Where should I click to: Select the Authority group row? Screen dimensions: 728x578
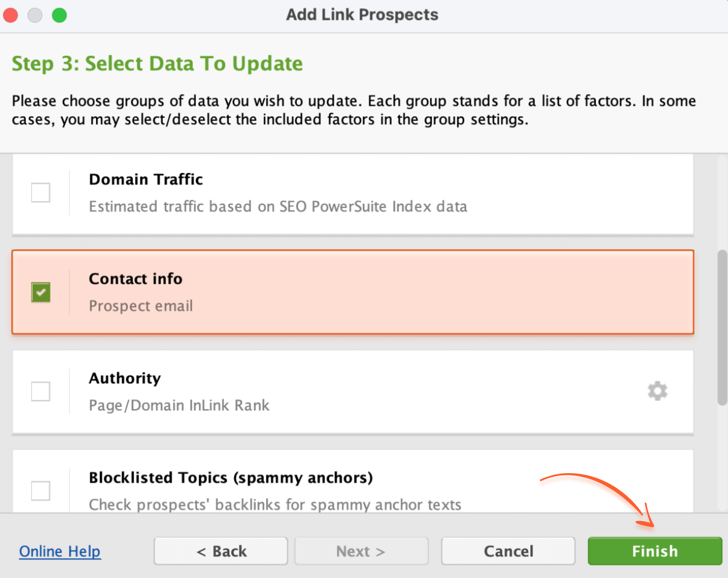pos(353,392)
